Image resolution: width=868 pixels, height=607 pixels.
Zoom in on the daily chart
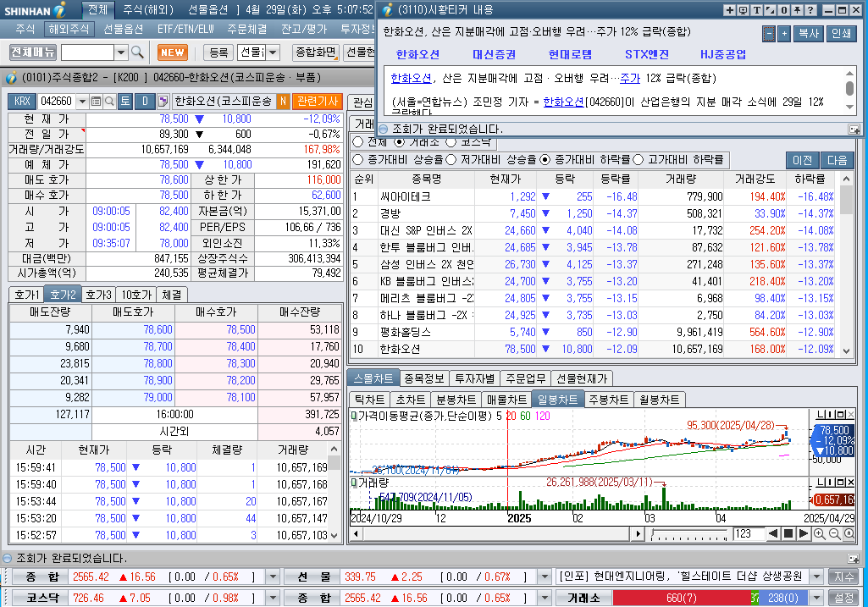click(819, 534)
